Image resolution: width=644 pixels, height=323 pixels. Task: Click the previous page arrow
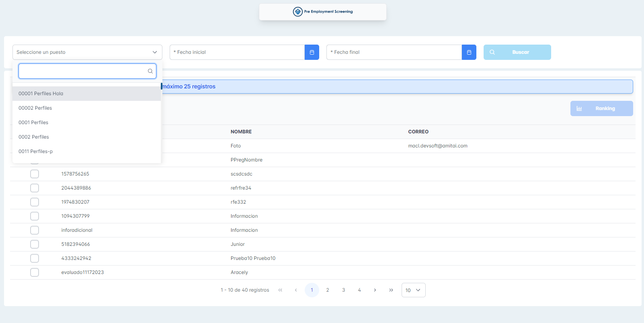pyautogui.click(x=296, y=290)
